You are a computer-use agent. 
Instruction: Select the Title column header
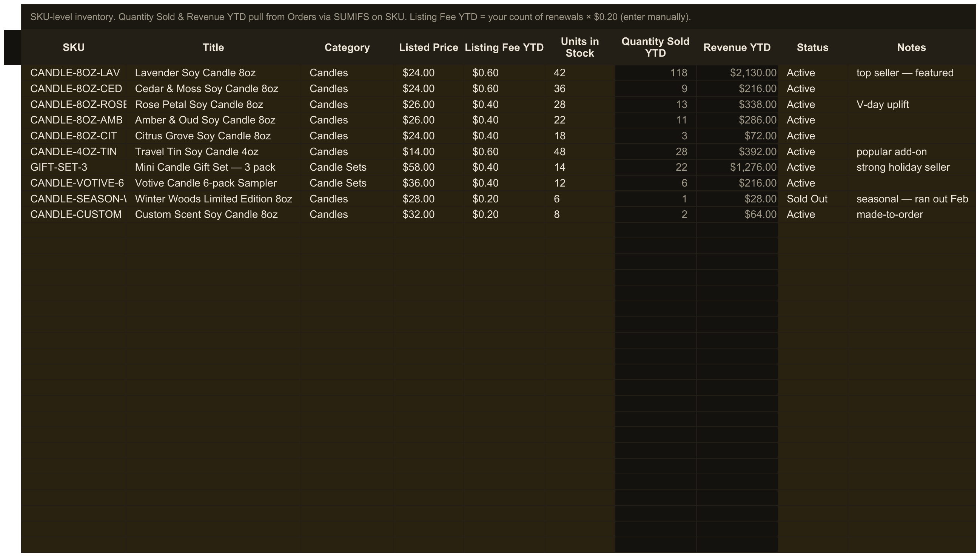click(x=213, y=48)
